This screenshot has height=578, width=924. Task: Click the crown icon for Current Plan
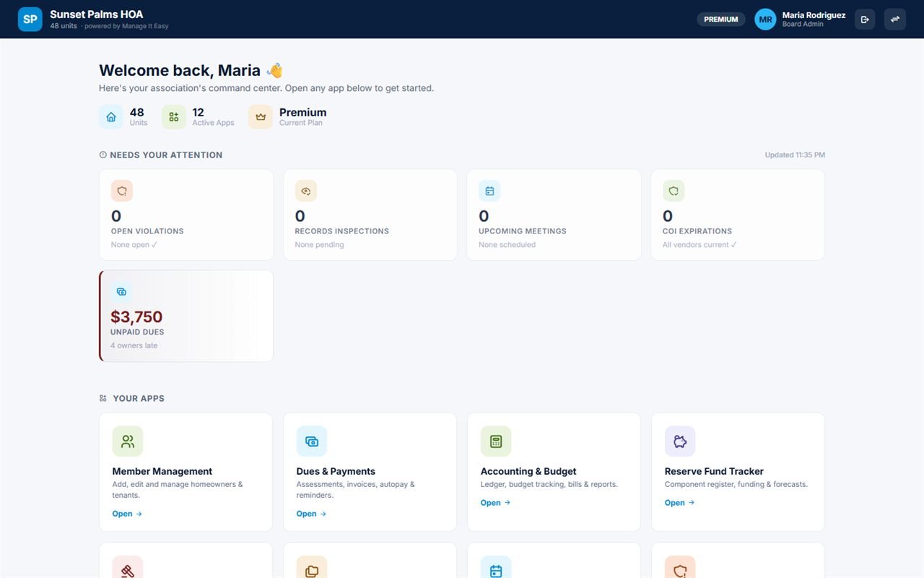(x=261, y=117)
